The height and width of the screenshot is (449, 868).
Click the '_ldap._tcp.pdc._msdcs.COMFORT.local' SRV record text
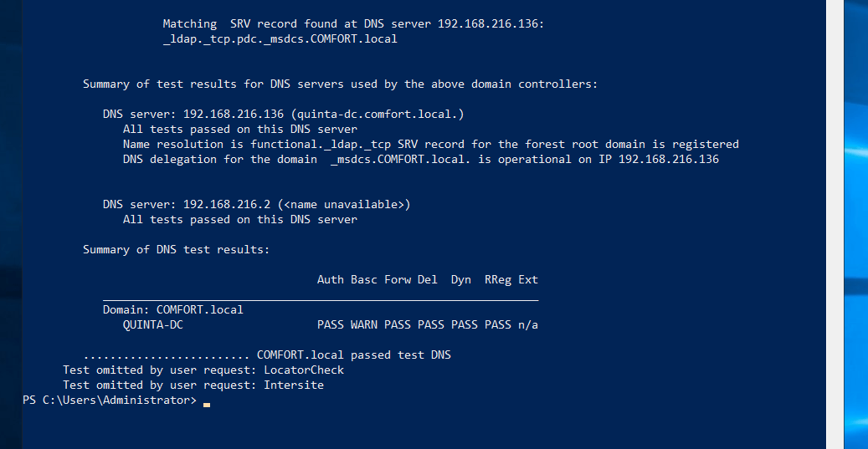tap(280, 38)
